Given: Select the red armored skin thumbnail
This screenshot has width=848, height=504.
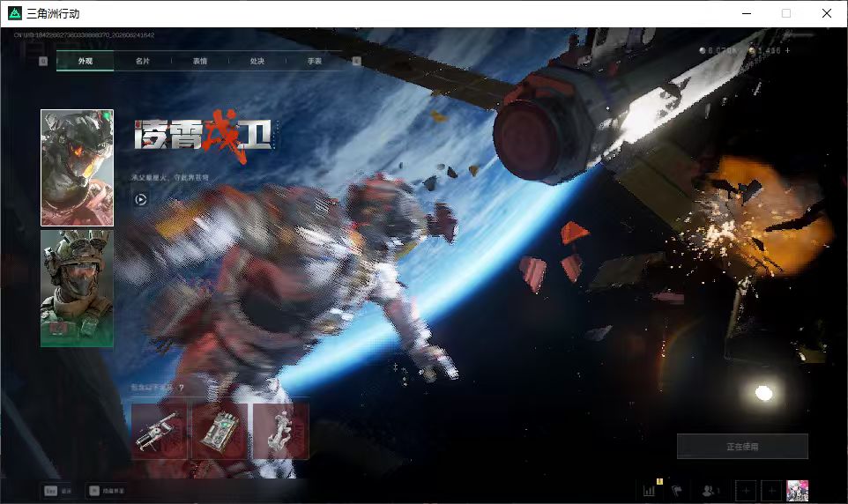Looking at the screenshot, I should point(77,167).
